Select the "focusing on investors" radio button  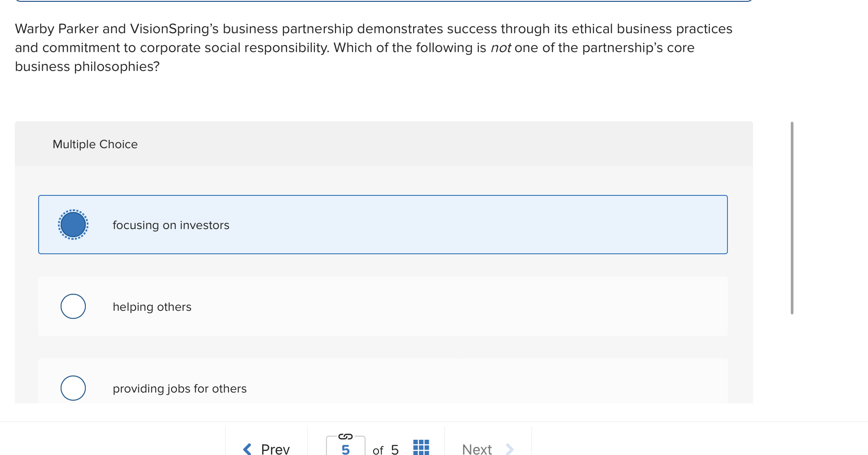(73, 225)
